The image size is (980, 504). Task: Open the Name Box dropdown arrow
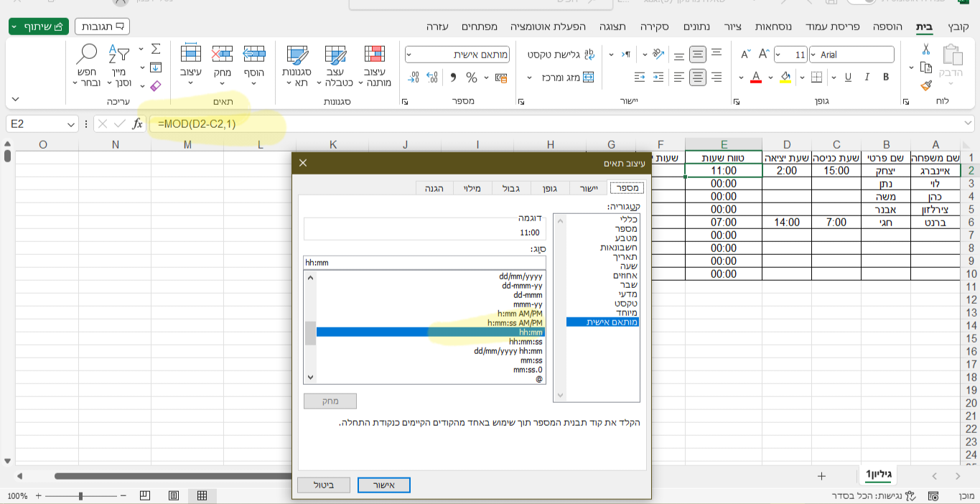[x=70, y=124]
